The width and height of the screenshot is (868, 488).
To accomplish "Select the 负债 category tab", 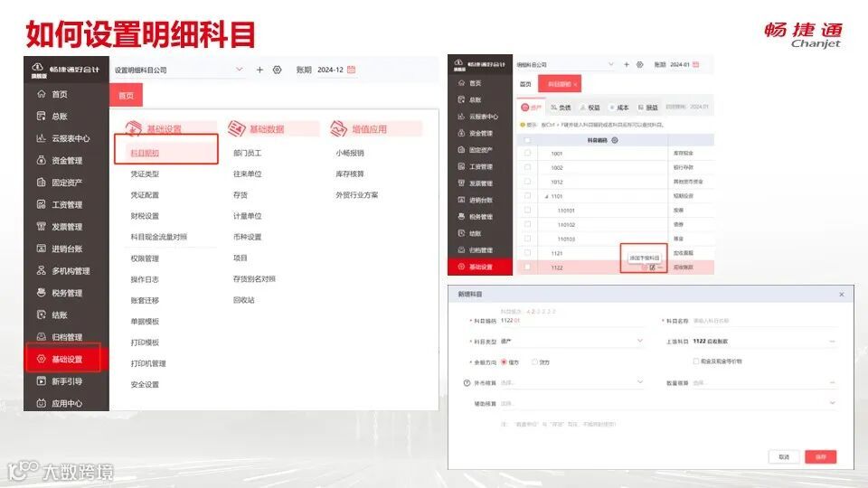I will tap(561, 108).
